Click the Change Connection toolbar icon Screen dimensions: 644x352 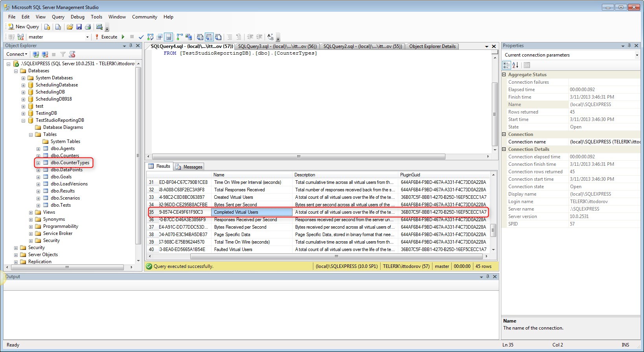20,37
